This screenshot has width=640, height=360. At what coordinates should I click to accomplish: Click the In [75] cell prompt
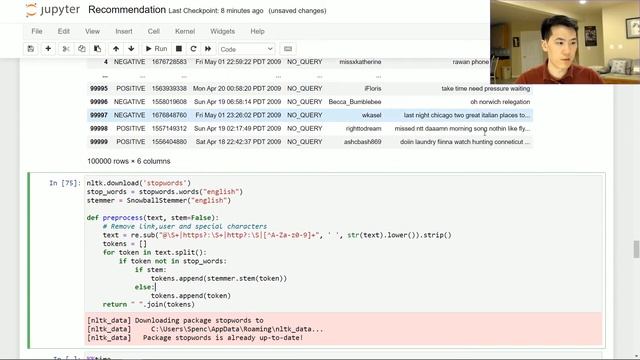65,183
